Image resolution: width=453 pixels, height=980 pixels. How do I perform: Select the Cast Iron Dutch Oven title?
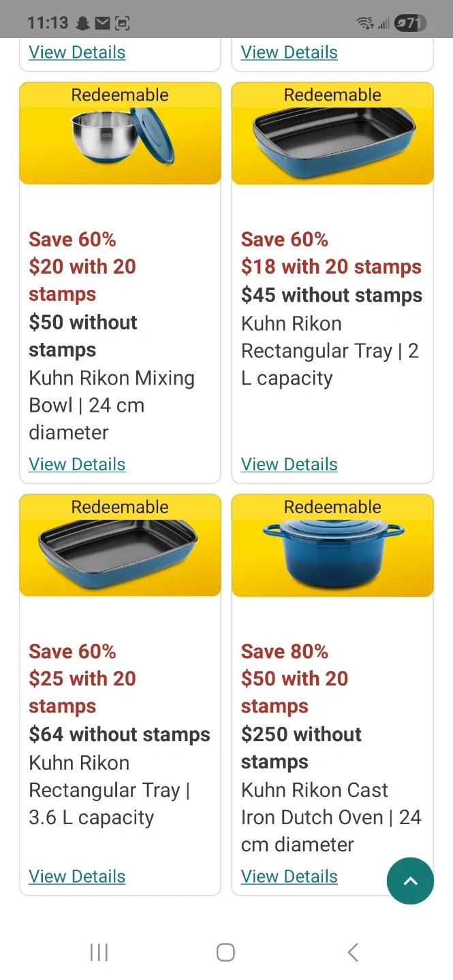[331, 817]
